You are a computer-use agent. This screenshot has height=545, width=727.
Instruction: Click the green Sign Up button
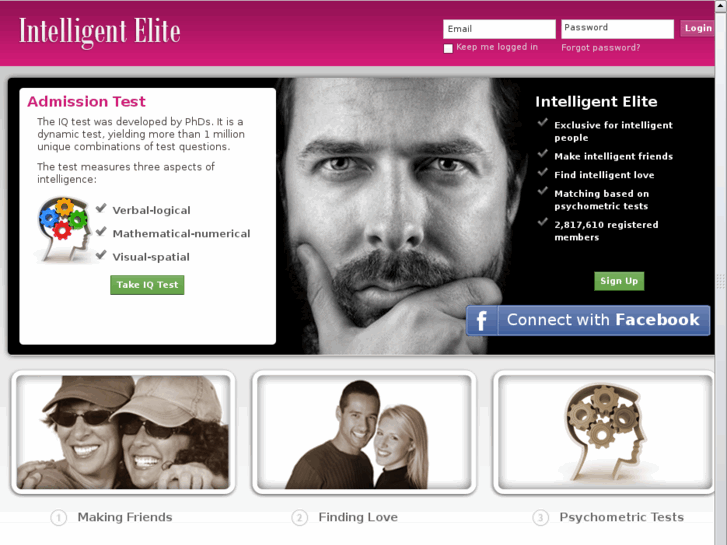click(x=619, y=281)
